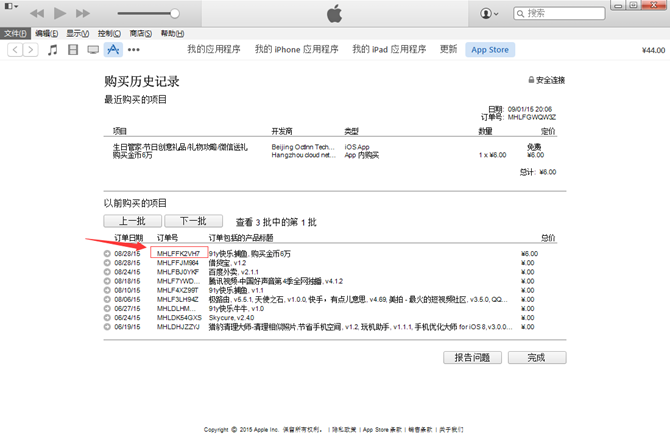The image size is (670, 442).
Task: Click the fast-forward playback button
Action: pyautogui.click(x=82, y=14)
